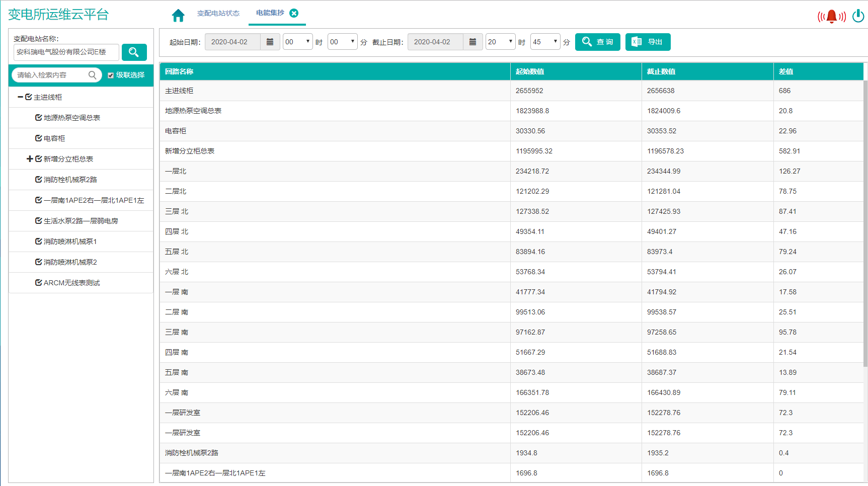Click table row 主进线柜
This screenshot has height=486, width=868.
(512, 91)
